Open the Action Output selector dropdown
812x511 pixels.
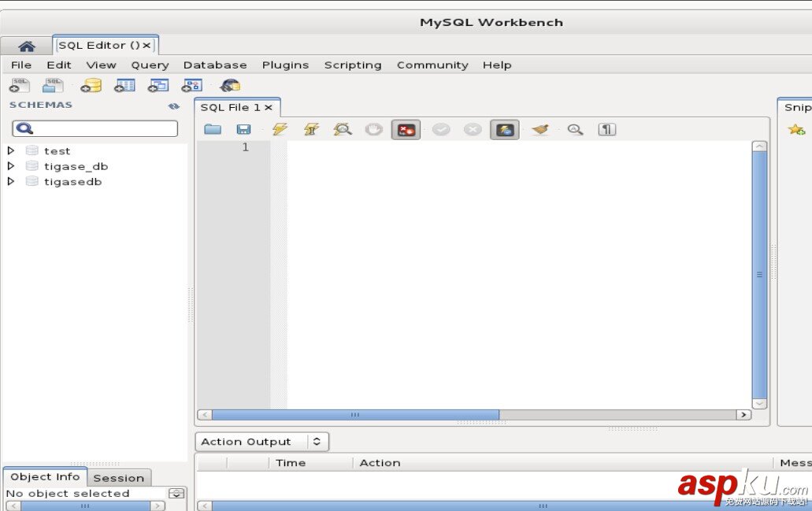coord(318,442)
